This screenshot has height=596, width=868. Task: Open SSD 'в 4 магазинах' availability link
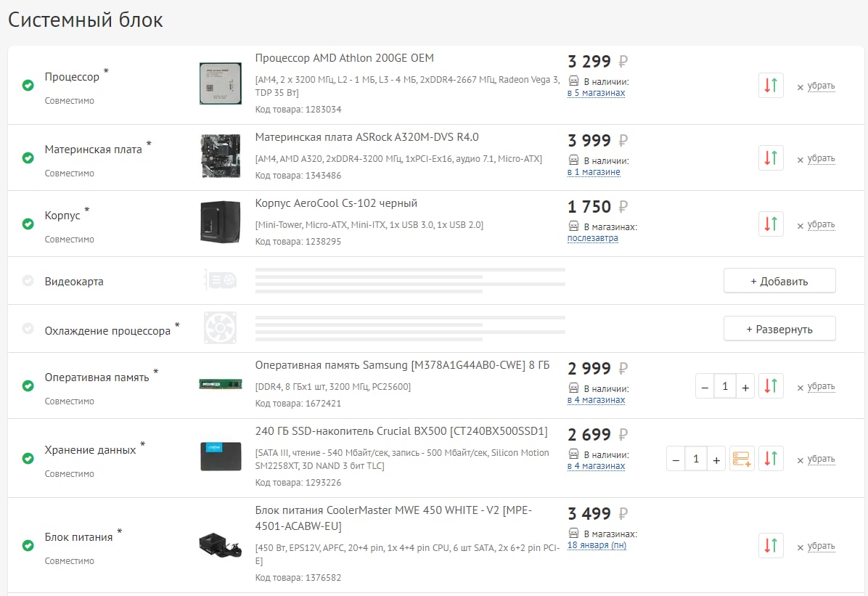click(x=596, y=466)
